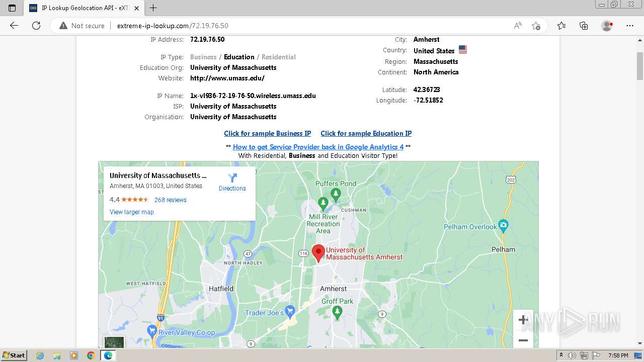The height and width of the screenshot is (362, 644).
Task: Click the Puffers Pond park marker
Action: [336, 194]
